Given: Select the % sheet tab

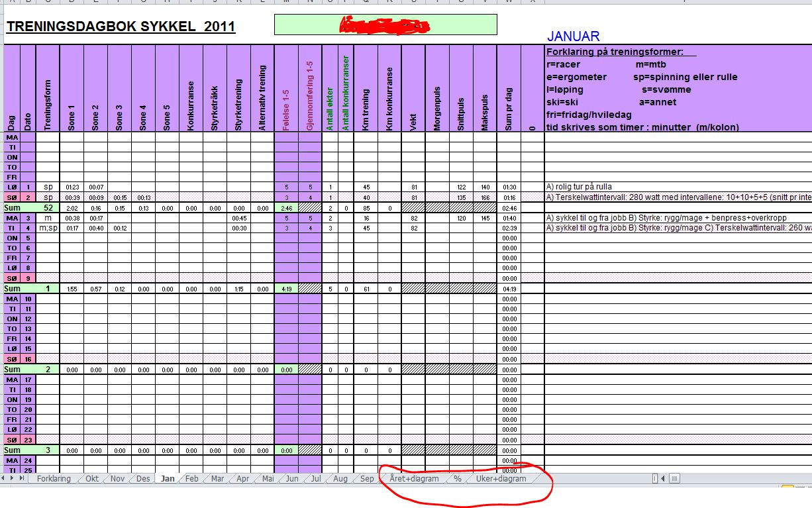Looking at the screenshot, I should tap(457, 478).
